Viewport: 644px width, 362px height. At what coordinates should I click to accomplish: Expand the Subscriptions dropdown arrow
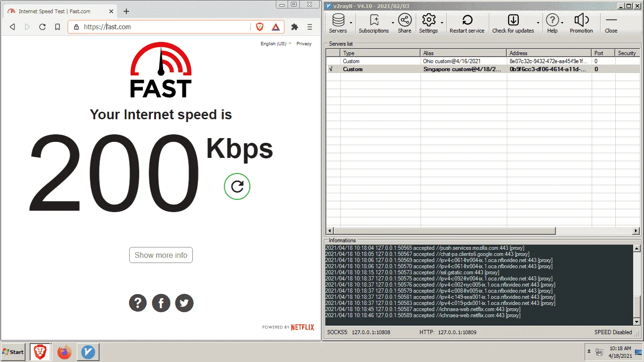(x=393, y=23)
